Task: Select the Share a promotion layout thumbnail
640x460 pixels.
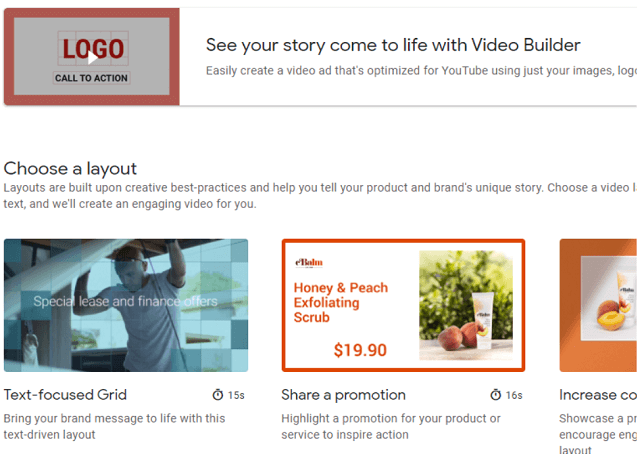Action: coord(403,305)
